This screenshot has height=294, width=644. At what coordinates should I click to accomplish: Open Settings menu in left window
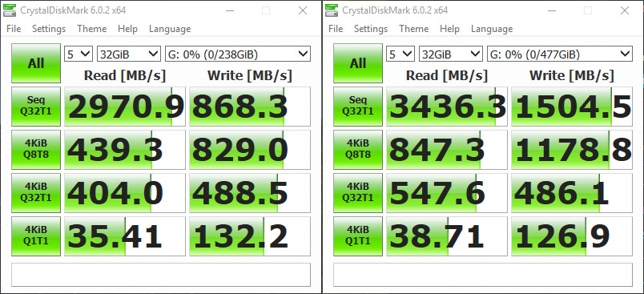[x=49, y=29]
